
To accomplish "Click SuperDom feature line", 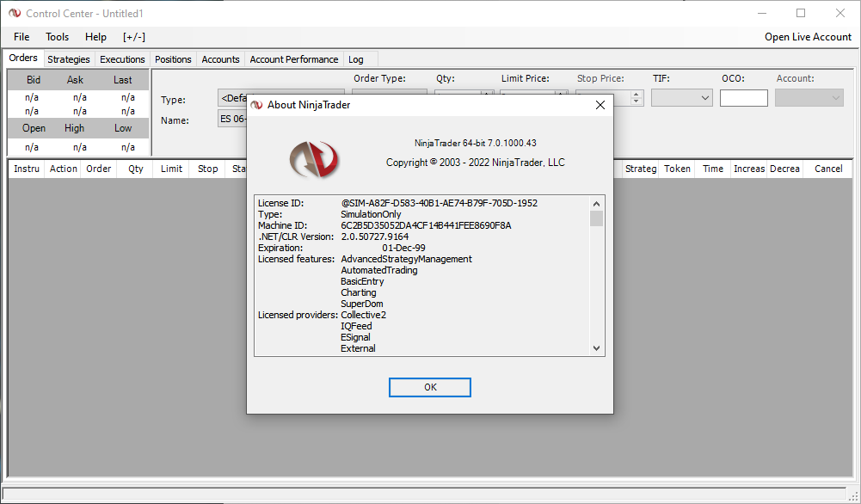I will pos(362,304).
